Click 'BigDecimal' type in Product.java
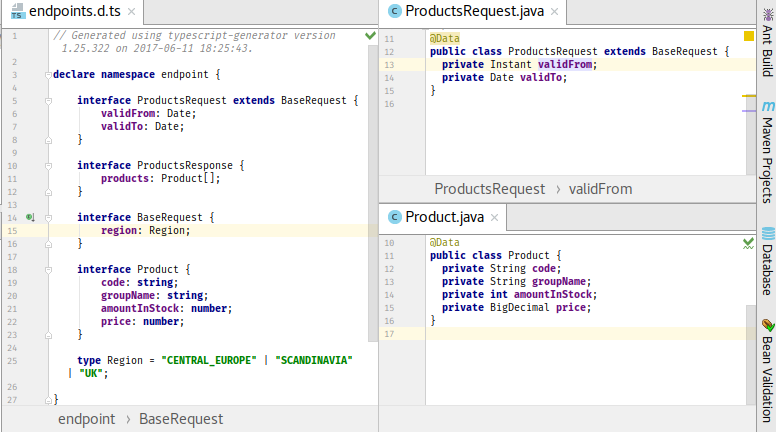The width and height of the screenshot is (776, 432). click(x=520, y=307)
